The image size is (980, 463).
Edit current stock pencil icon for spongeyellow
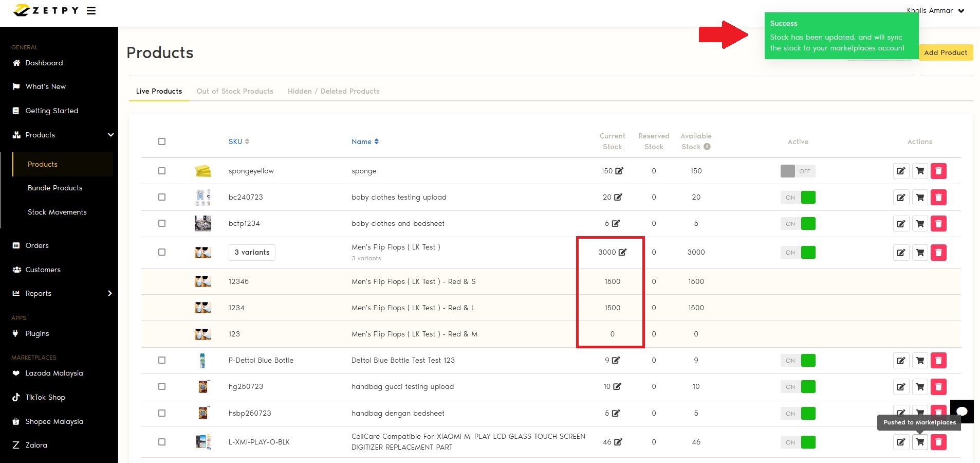tap(619, 171)
